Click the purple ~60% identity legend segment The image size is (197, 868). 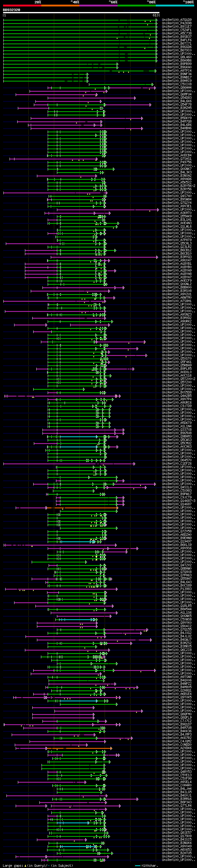(99, 6)
